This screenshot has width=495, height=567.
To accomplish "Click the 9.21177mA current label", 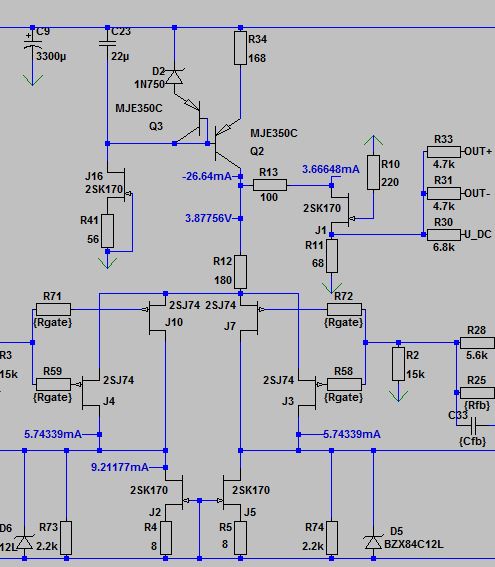I will pyautogui.click(x=120, y=468).
